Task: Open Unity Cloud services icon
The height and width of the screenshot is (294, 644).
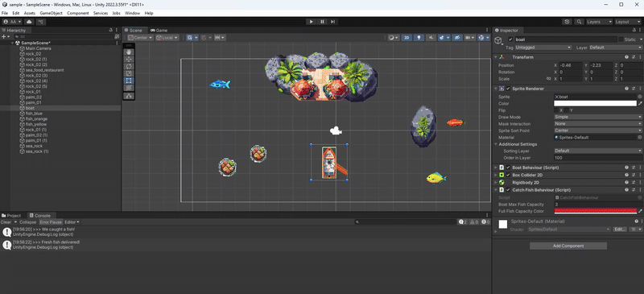Action: point(30,22)
